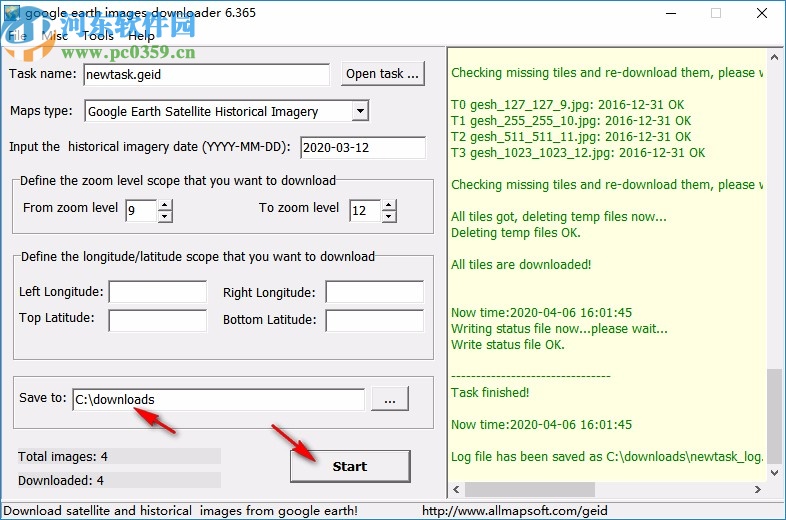The width and height of the screenshot is (786, 520).
Task: Click the allmapsoft.com/geid URL in status bar
Action: tap(515, 511)
